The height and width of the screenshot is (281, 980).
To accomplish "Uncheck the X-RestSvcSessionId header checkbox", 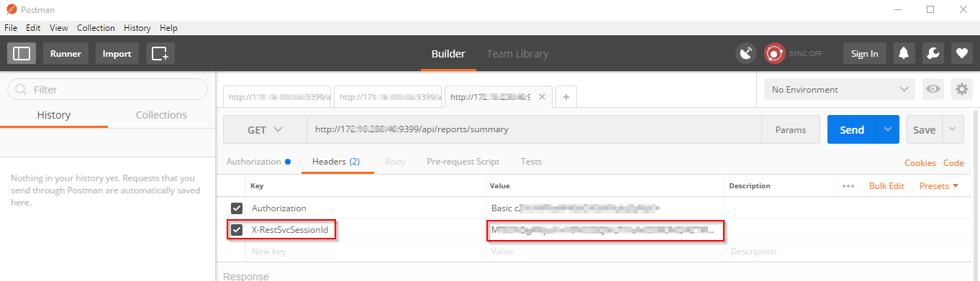I will 237,231.
